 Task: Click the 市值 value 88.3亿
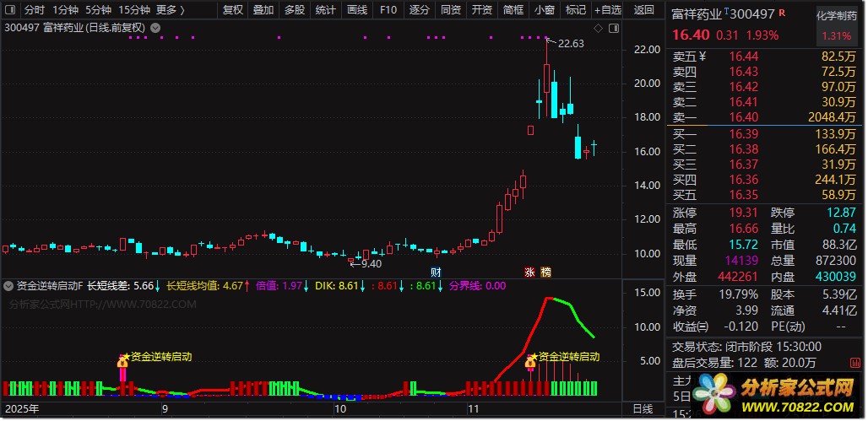(x=838, y=245)
